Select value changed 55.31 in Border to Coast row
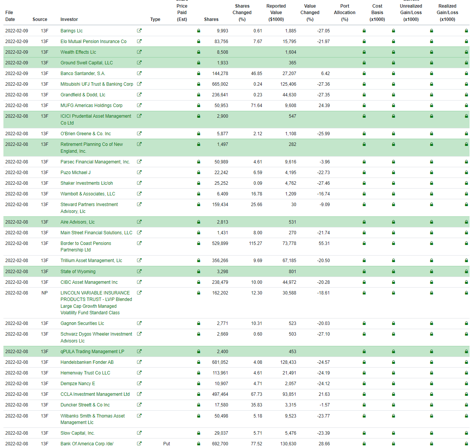Screen dimensions: 476x448 pos(324,243)
